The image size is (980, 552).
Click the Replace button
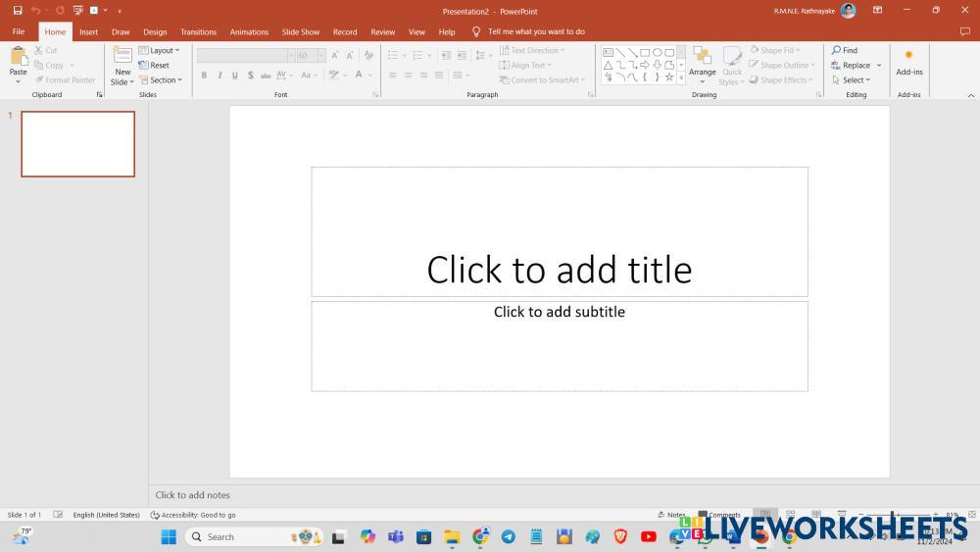(851, 66)
